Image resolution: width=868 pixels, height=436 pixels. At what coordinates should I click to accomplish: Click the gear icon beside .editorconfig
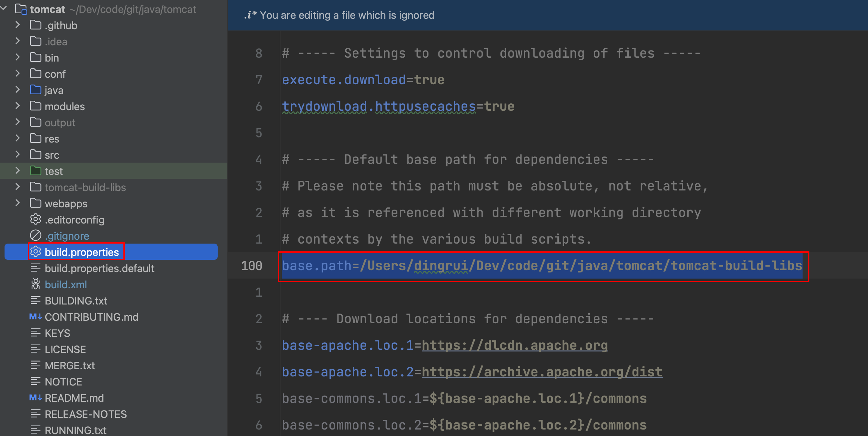(x=35, y=219)
